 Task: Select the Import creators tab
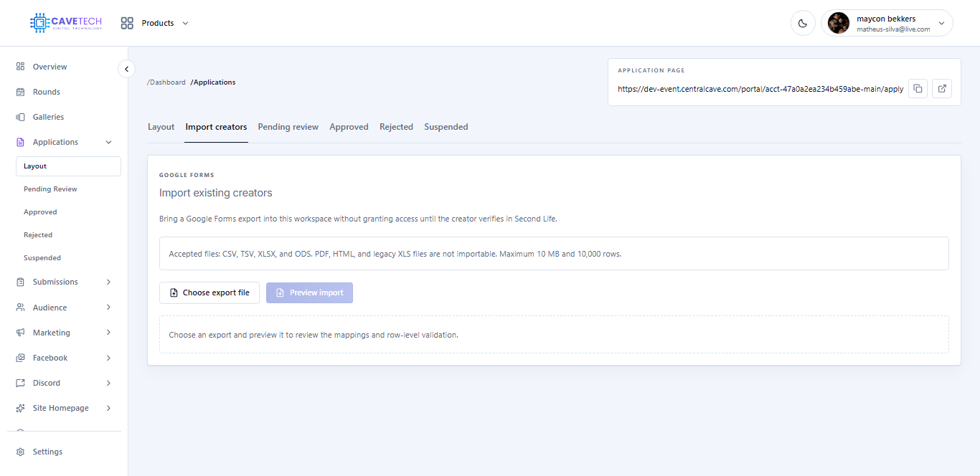coord(216,127)
